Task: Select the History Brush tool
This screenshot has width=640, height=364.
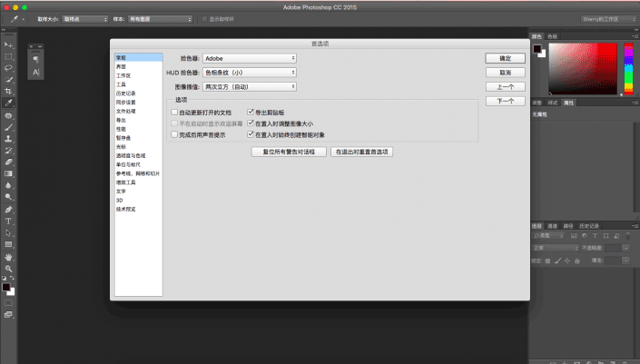Action: 8,150
